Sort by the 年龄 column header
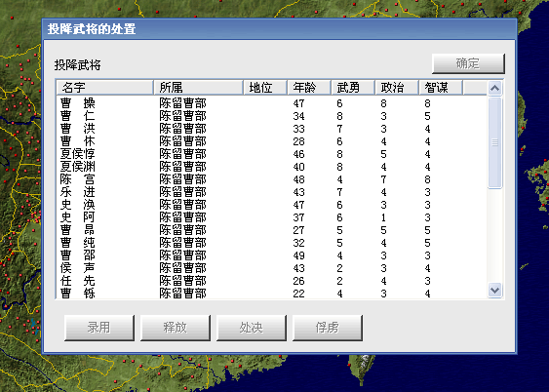 (x=309, y=88)
